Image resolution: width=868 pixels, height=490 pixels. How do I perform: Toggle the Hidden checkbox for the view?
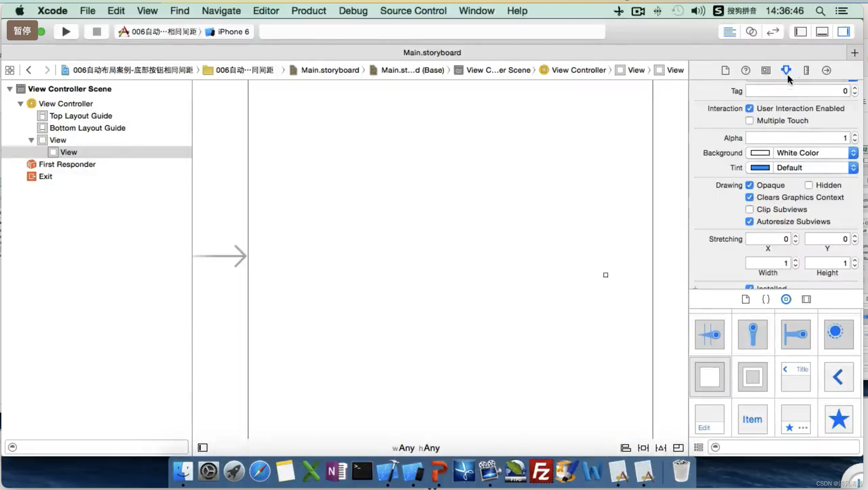[809, 185]
